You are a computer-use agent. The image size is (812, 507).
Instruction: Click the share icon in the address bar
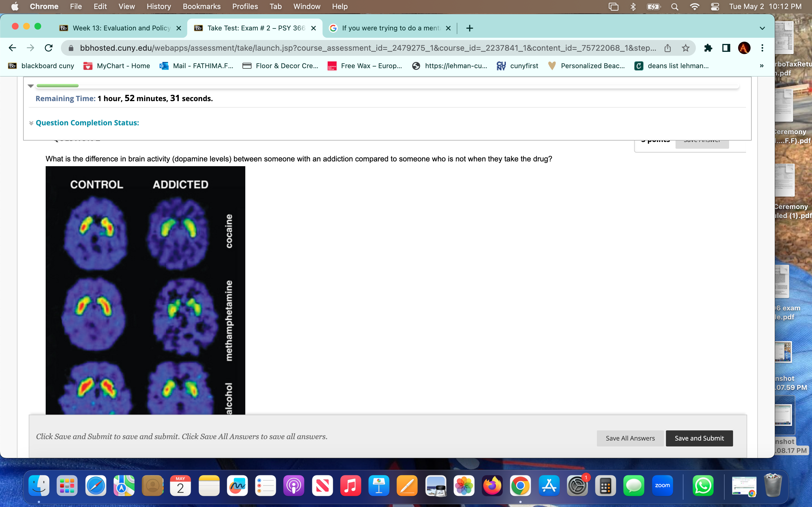667,48
